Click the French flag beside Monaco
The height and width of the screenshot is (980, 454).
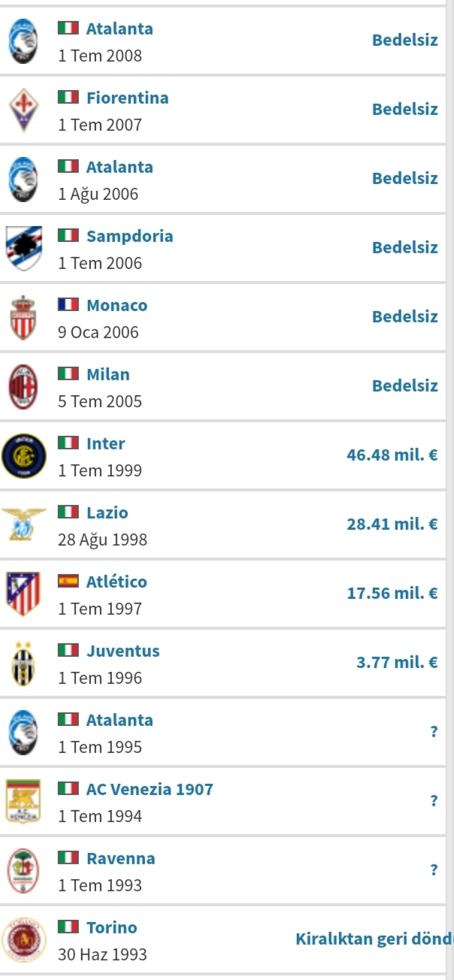68,305
